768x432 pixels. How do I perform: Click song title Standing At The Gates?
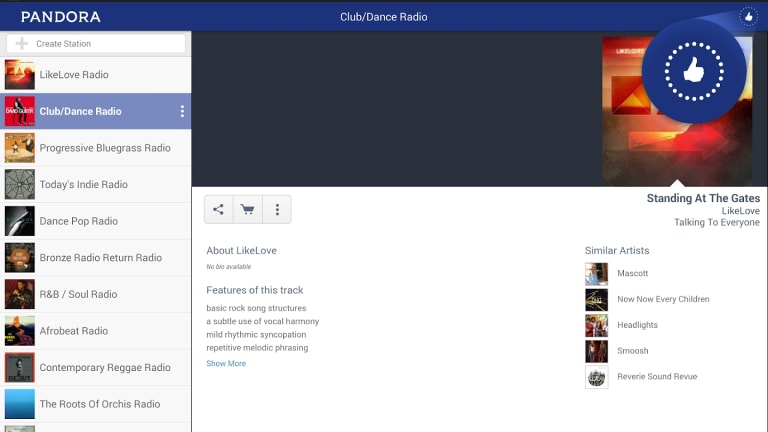pyautogui.click(x=703, y=198)
